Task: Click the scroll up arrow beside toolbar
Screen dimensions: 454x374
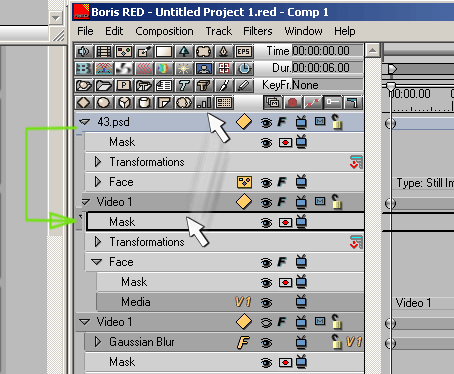Action: coord(373,51)
